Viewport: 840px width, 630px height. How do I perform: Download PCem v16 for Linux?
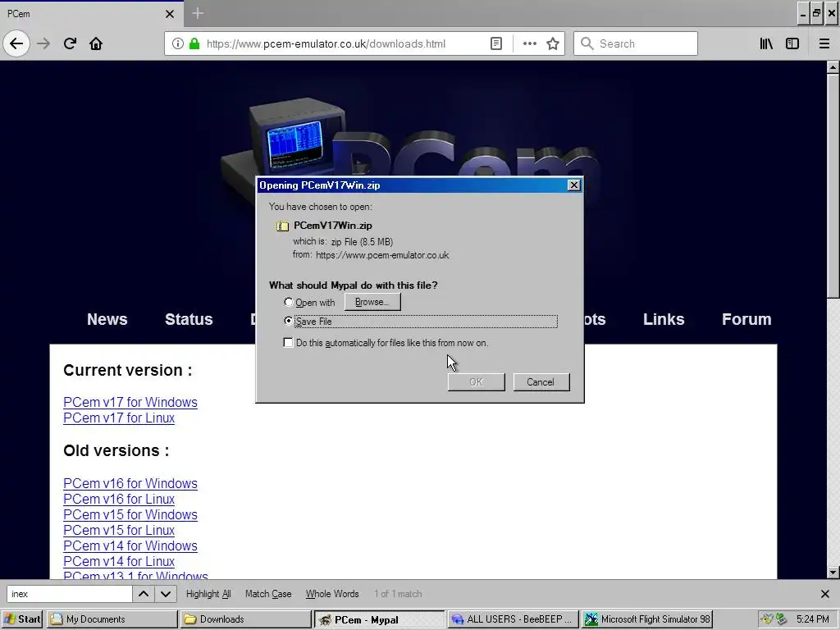point(119,499)
